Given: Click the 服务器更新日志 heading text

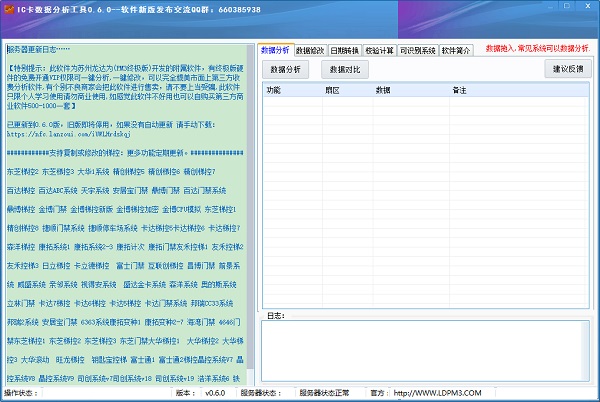Looking at the screenshot, I should (39, 49).
